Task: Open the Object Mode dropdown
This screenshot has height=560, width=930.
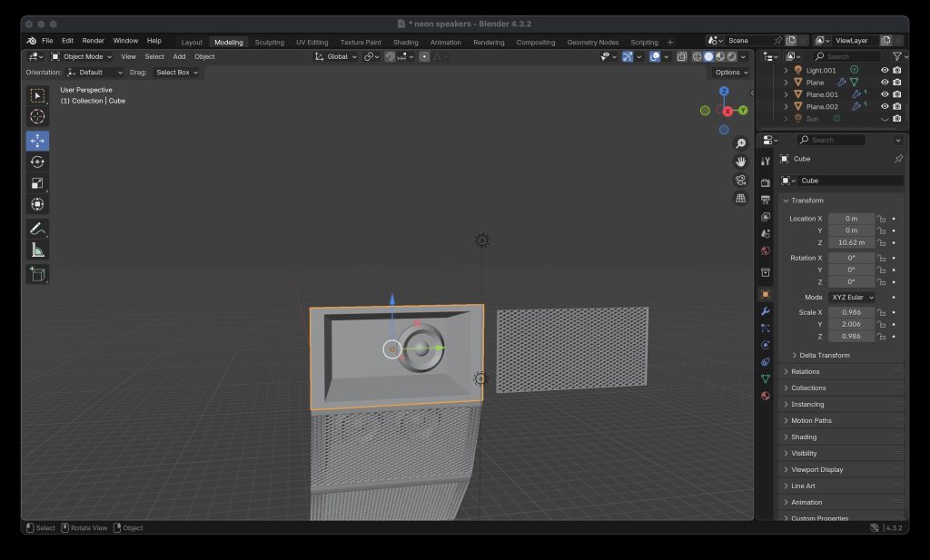Action: click(83, 56)
